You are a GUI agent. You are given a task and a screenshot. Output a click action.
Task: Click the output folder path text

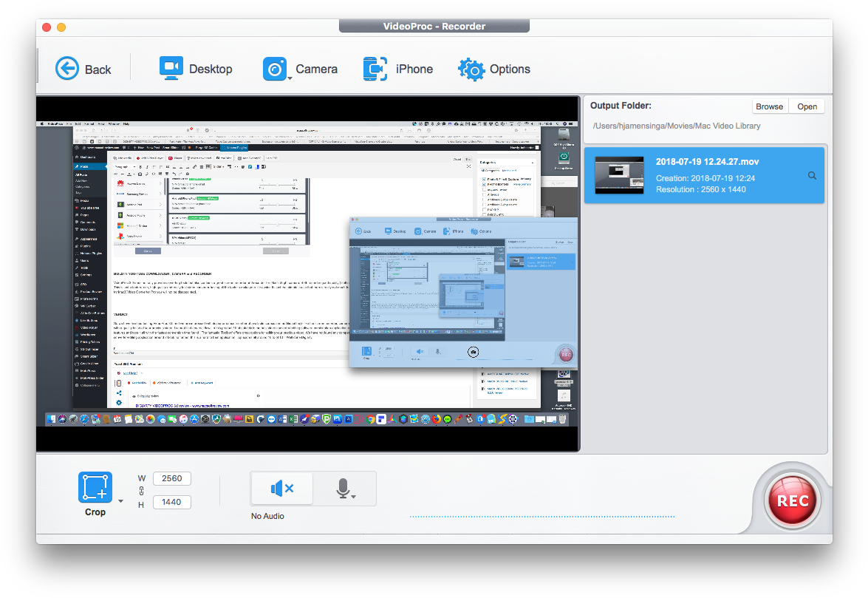point(677,126)
